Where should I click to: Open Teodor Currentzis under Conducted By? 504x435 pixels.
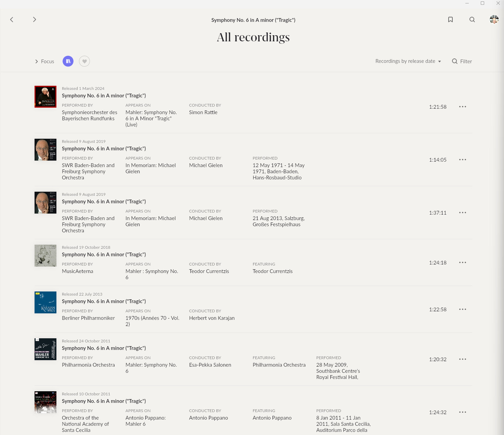coord(209,271)
